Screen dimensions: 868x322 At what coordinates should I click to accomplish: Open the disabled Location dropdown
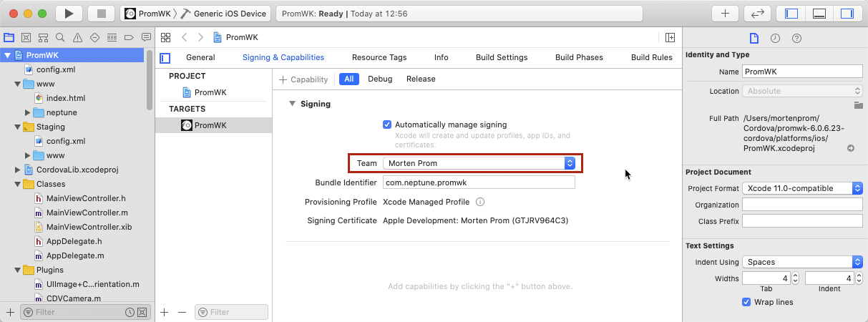click(802, 91)
